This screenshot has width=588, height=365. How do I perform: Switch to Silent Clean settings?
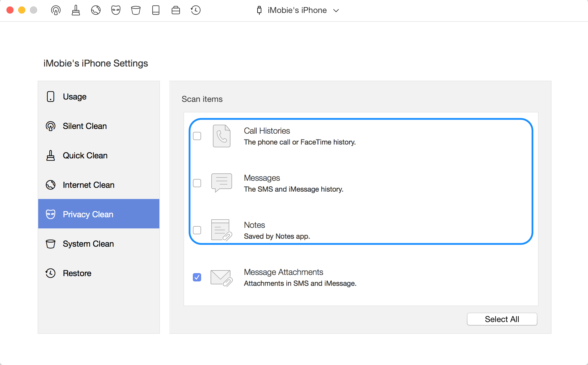click(99, 126)
